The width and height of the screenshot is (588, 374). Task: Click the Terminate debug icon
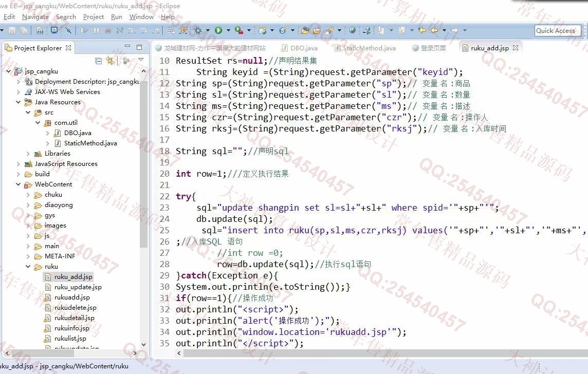click(x=108, y=30)
